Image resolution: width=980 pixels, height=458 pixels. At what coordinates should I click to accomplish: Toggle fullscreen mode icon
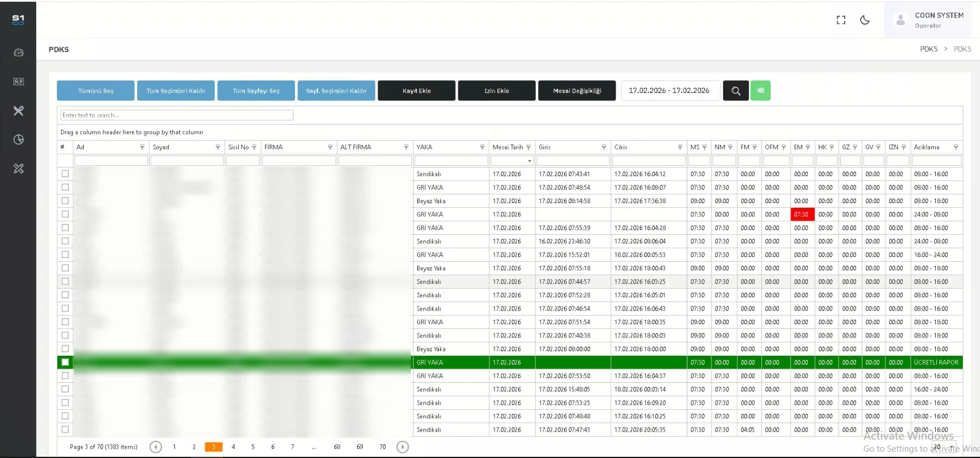(x=841, y=20)
